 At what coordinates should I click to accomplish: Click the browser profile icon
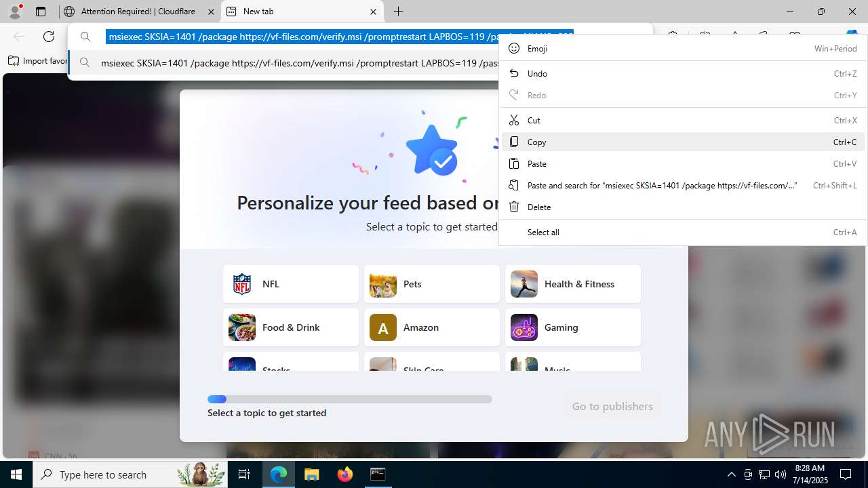15,12
